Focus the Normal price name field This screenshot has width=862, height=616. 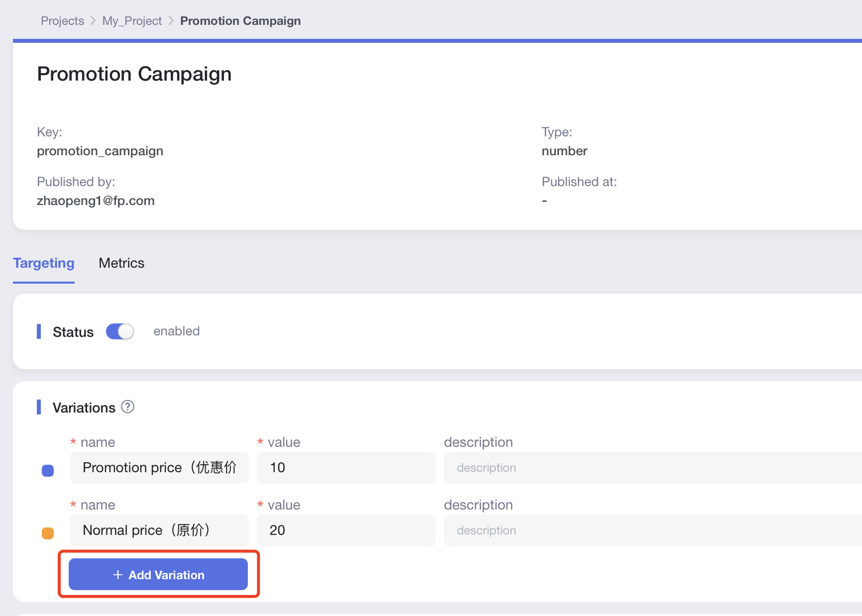(159, 530)
